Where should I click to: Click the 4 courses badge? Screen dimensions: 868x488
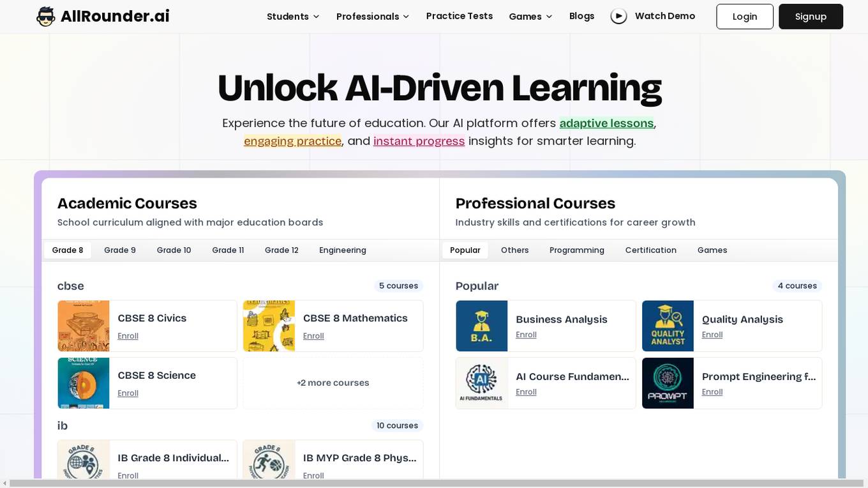pos(797,286)
